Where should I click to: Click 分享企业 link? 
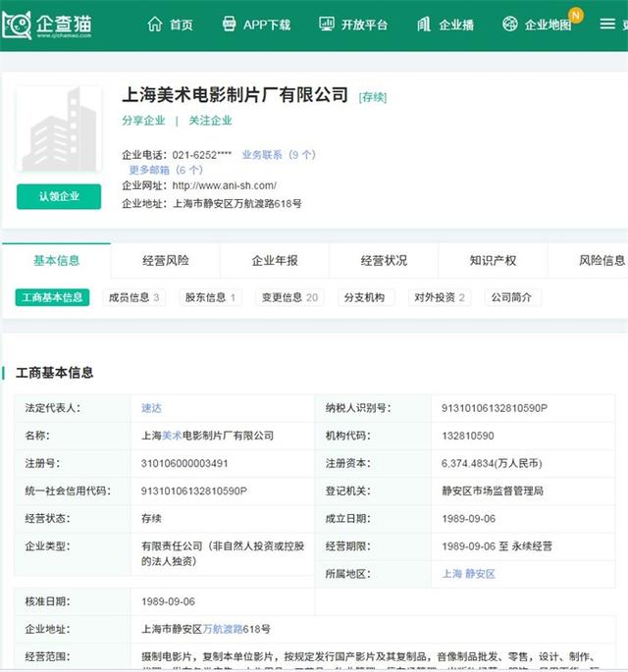(x=143, y=121)
